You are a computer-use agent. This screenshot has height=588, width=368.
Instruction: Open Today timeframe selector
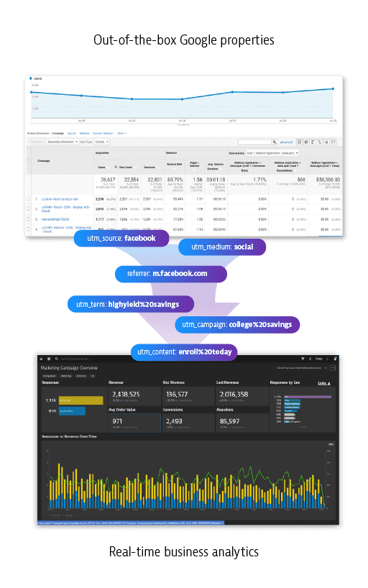318,359
